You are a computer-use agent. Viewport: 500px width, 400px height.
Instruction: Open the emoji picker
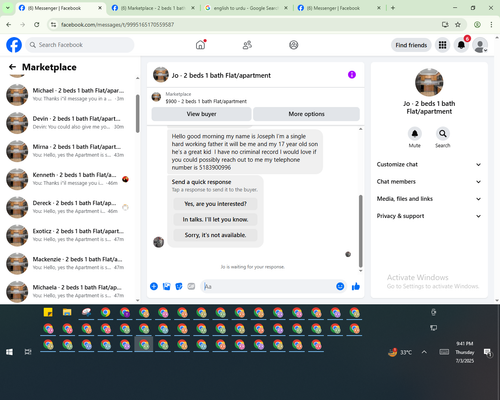point(340,286)
